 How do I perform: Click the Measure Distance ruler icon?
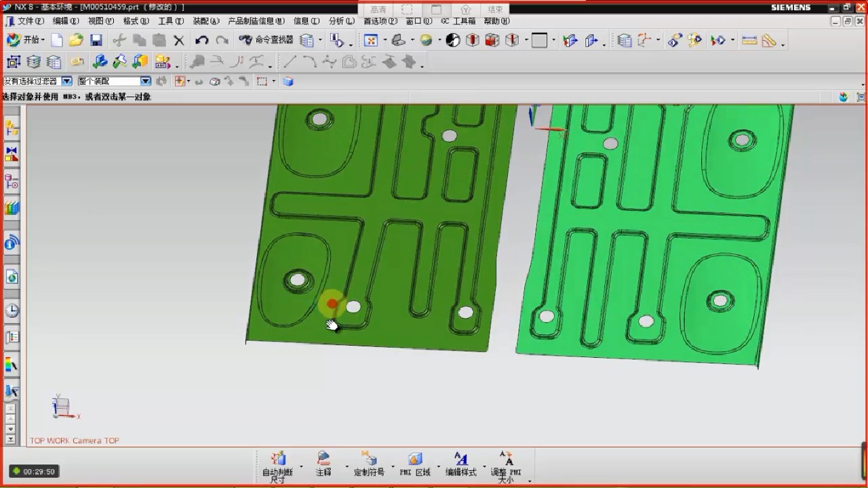749,41
